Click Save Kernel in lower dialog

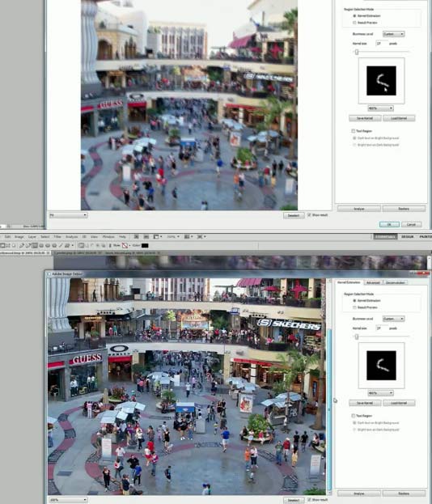365,403
